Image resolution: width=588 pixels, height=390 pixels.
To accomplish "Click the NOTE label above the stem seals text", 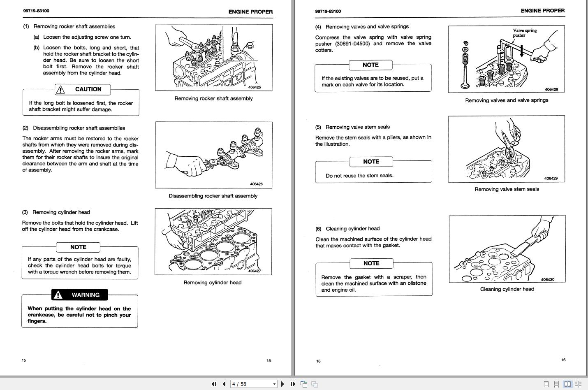I will (371, 162).
